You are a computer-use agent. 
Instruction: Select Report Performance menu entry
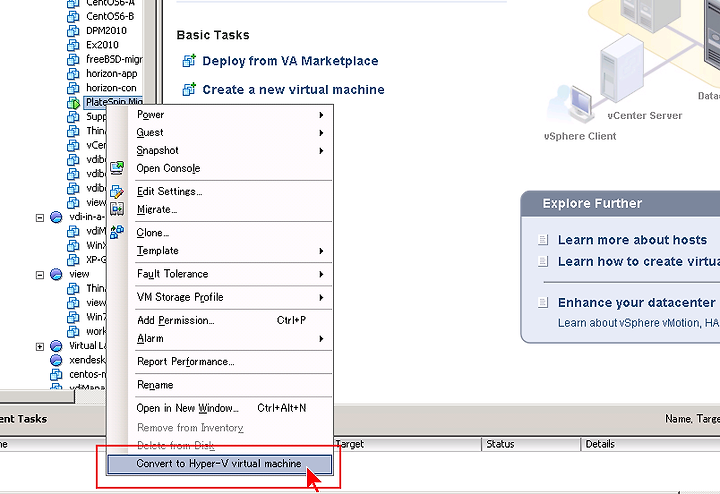point(219,362)
